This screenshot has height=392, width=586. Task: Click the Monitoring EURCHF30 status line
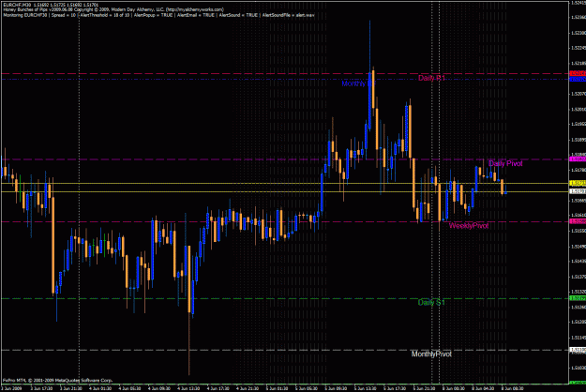[158, 15]
